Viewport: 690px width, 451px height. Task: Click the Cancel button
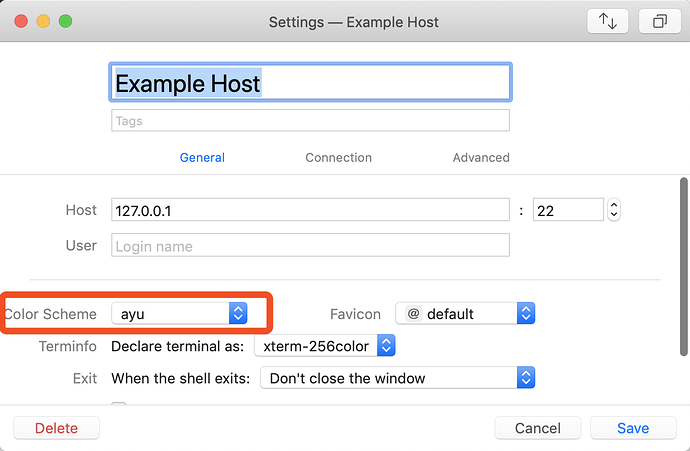pyautogui.click(x=538, y=428)
